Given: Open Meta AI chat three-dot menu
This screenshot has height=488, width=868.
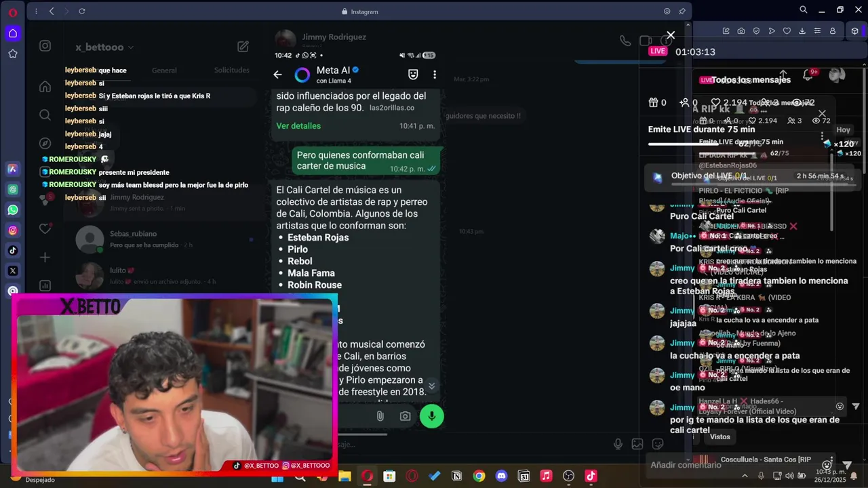Looking at the screenshot, I should click(x=435, y=75).
